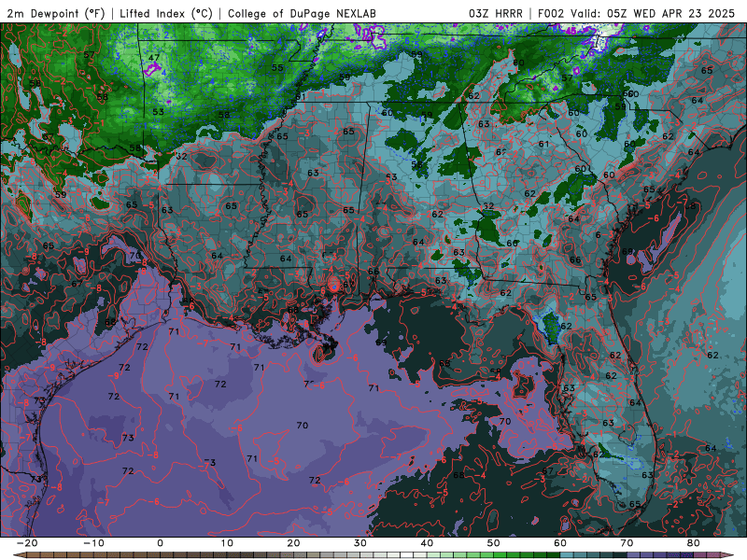
Task: Click the "50" color scale label
Action: [494, 543]
